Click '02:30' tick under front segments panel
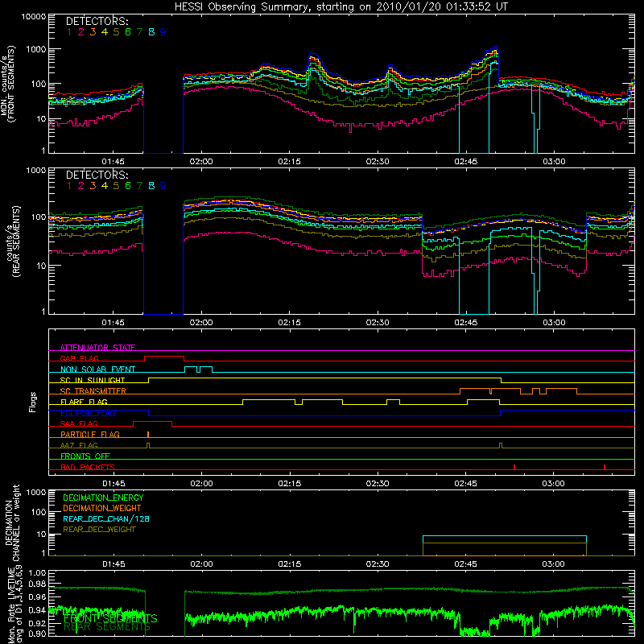 378,162
